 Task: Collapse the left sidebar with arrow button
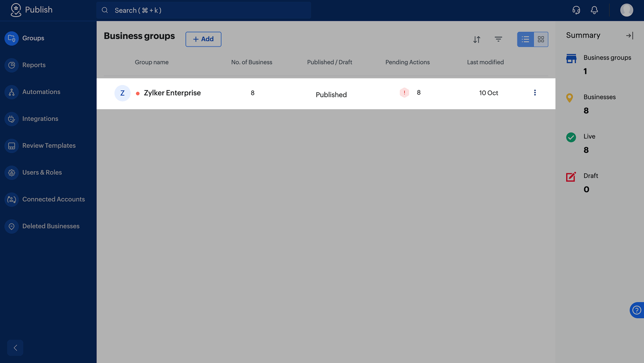tap(15, 348)
